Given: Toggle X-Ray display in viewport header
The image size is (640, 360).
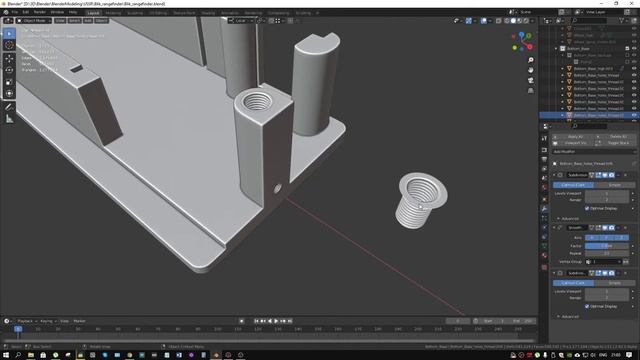Looking at the screenshot, I should (498, 20).
